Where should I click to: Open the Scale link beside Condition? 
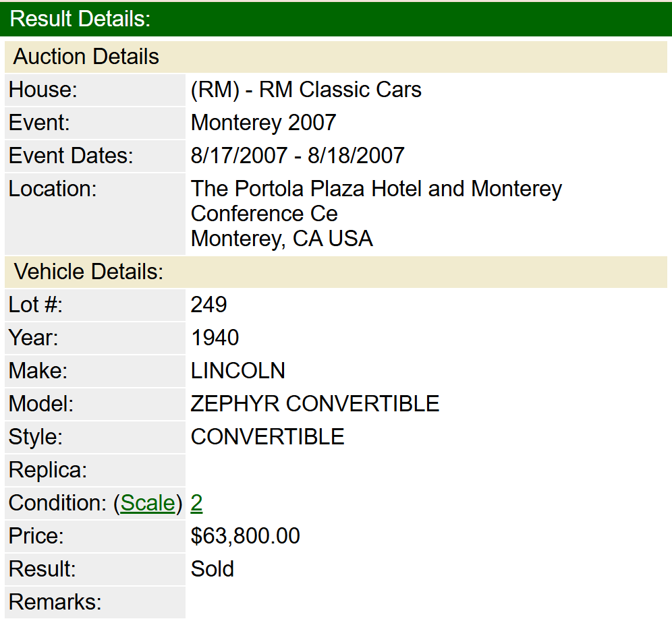coord(148,503)
